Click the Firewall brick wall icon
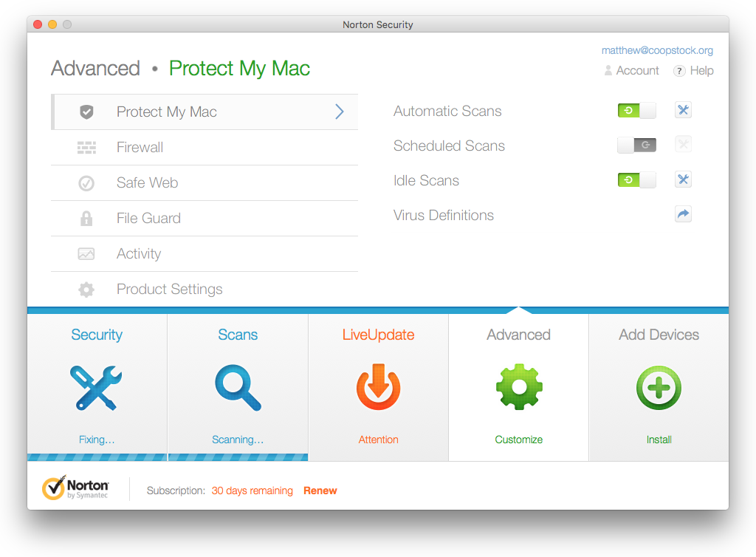This screenshot has height=557, width=756. [x=86, y=148]
